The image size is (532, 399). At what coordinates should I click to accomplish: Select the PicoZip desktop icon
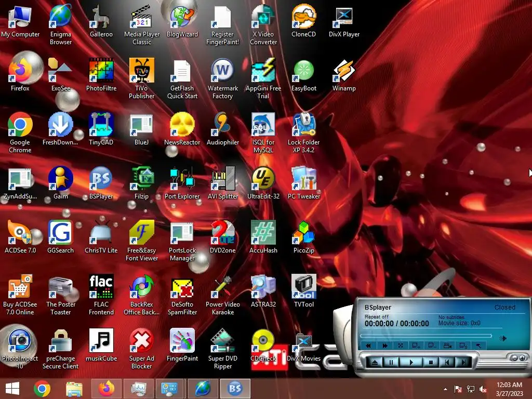point(303,237)
